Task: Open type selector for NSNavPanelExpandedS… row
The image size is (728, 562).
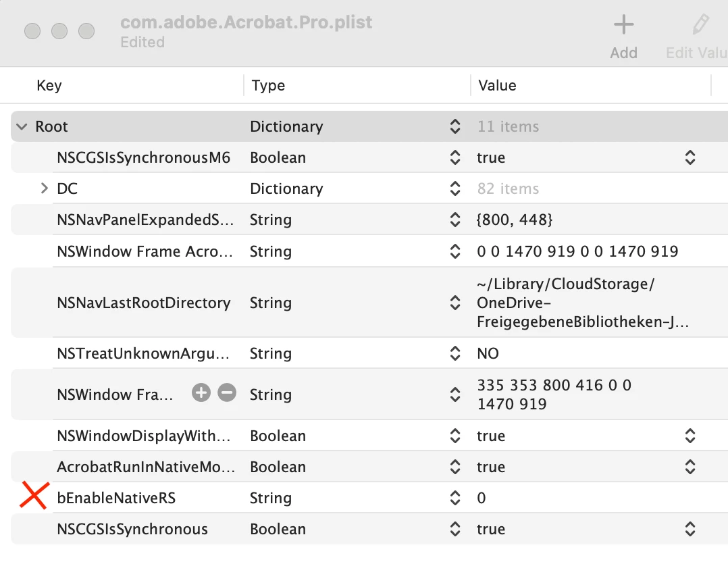Action: [x=455, y=220]
